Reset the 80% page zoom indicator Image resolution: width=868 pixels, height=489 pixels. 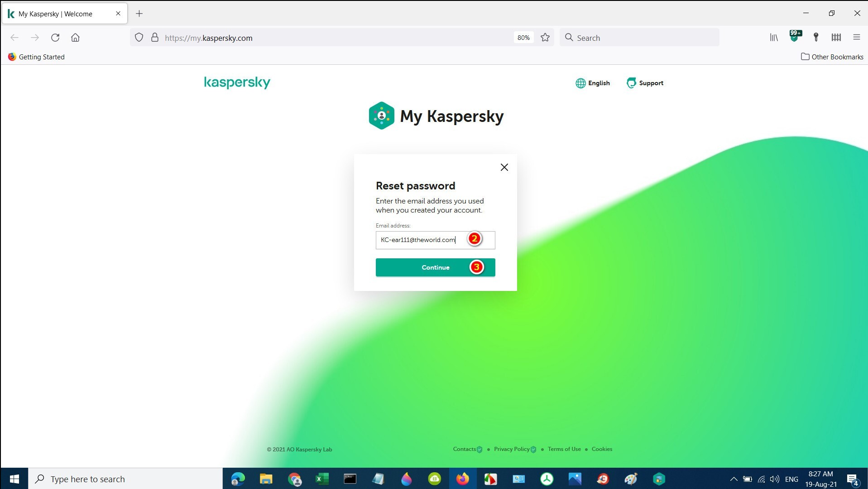click(523, 38)
